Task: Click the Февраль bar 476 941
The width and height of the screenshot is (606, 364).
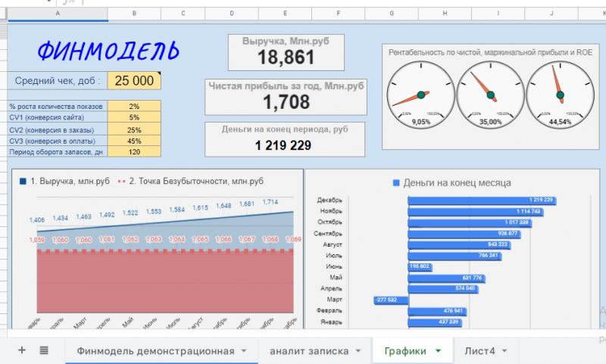Action: tap(437, 311)
